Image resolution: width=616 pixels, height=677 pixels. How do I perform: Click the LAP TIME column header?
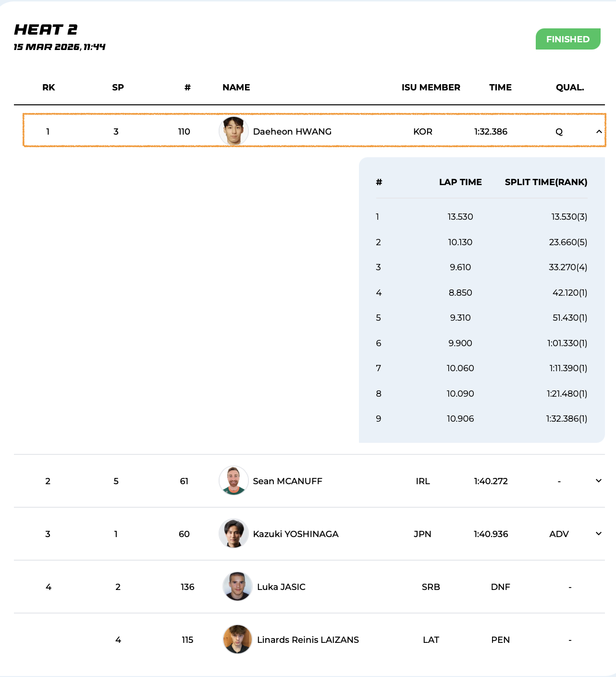(460, 182)
